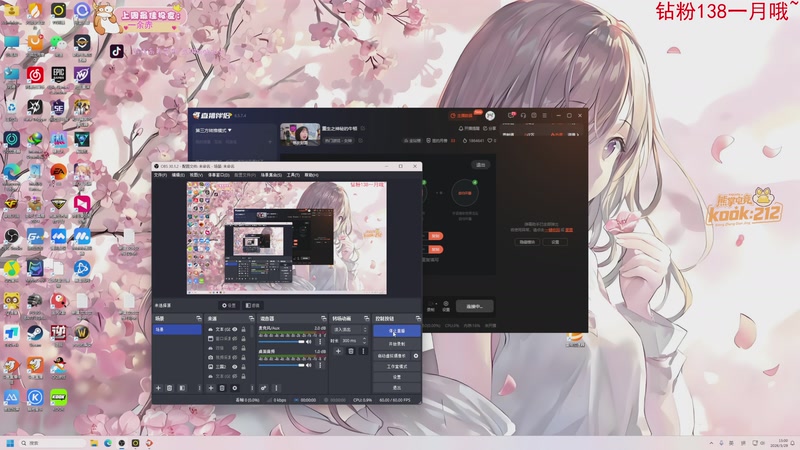The height and width of the screenshot is (450, 800).
Task: Click the headset support icon in 直播伴侣 title bar
Action: point(523,115)
